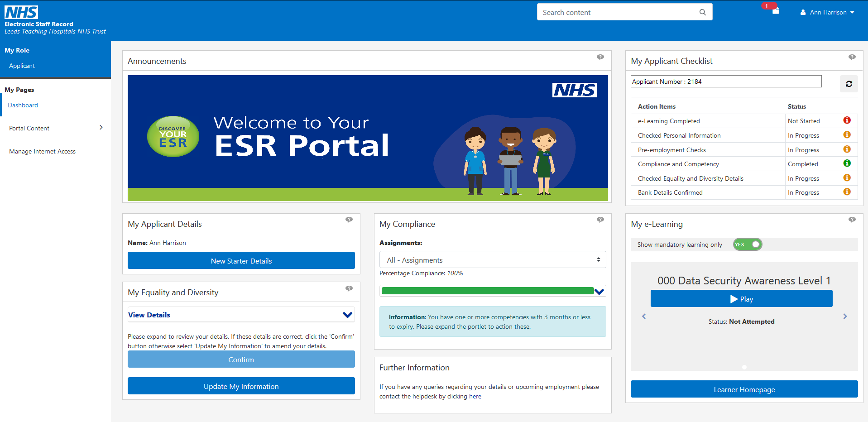Click info icon for Checked Personal Information
Viewport: 868px width, 422px height.
[x=847, y=134]
